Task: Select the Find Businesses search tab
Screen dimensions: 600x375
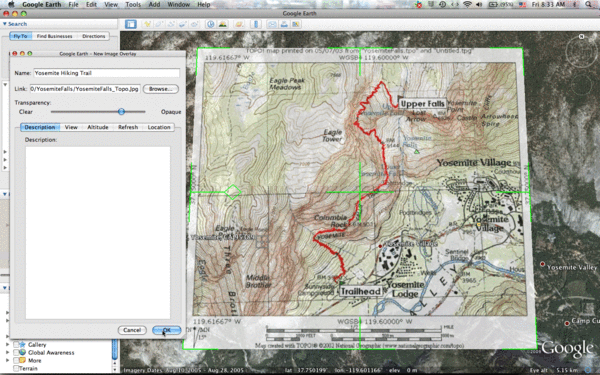Action: click(x=54, y=36)
